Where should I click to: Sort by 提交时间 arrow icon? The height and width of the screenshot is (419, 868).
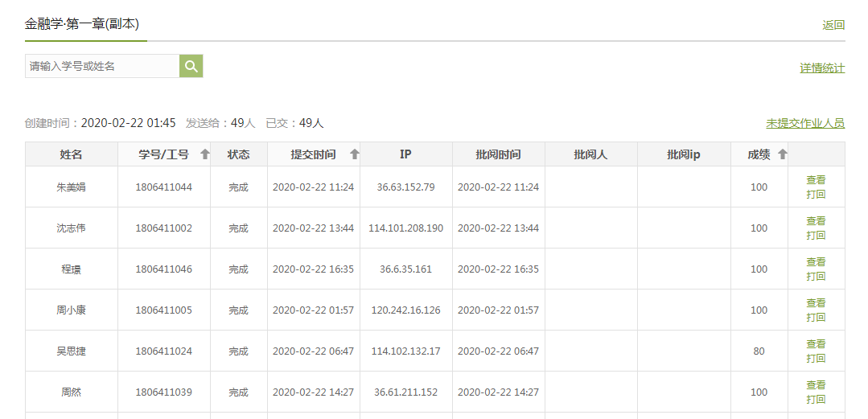(354, 154)
